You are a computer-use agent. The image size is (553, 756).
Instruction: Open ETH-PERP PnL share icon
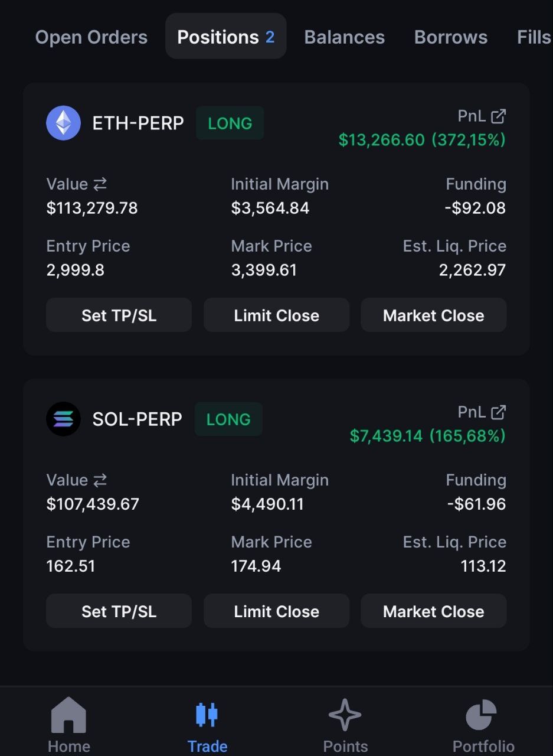tap(498, 116)
